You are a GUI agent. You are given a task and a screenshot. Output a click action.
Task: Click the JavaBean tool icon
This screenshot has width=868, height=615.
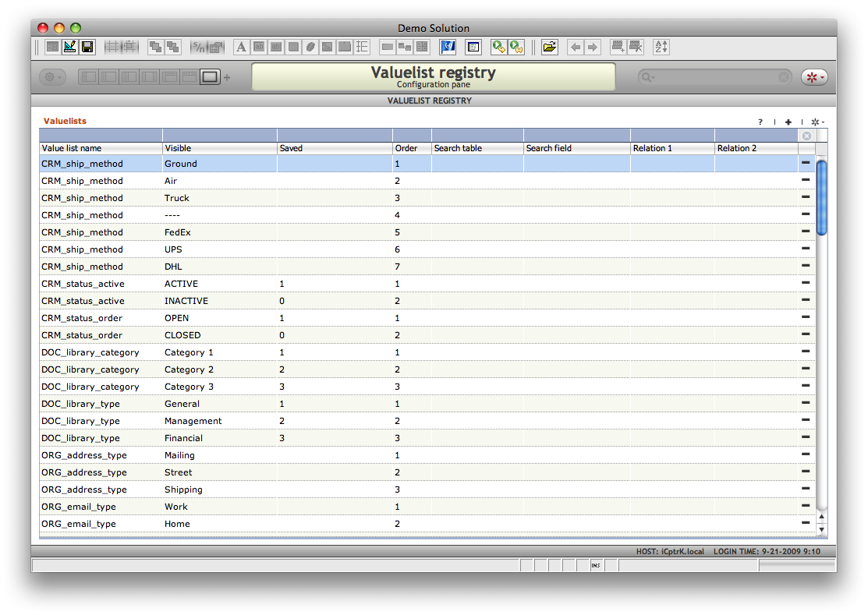(x=310, y=47)
